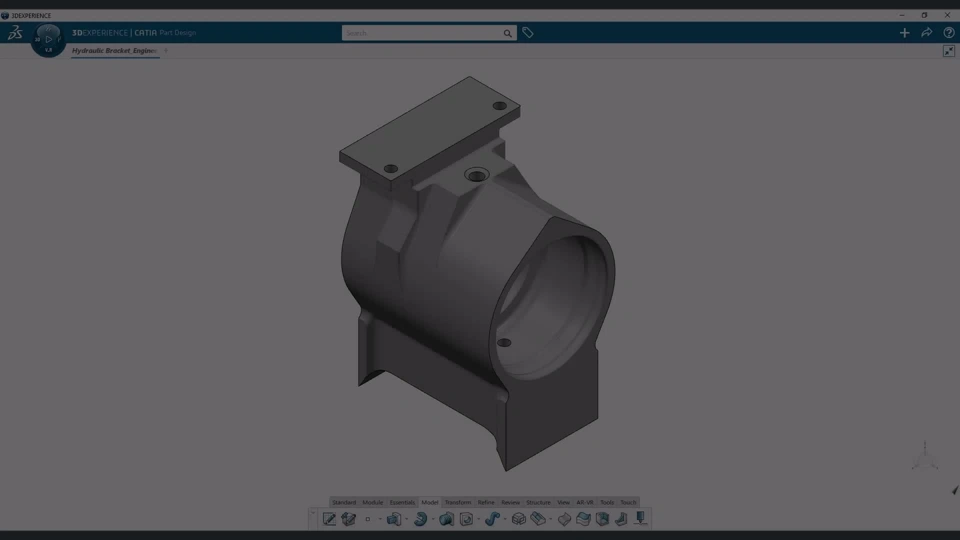The image size is (960, 540).
Task: Switch to the Standard tab
Action: click(343, 502)
